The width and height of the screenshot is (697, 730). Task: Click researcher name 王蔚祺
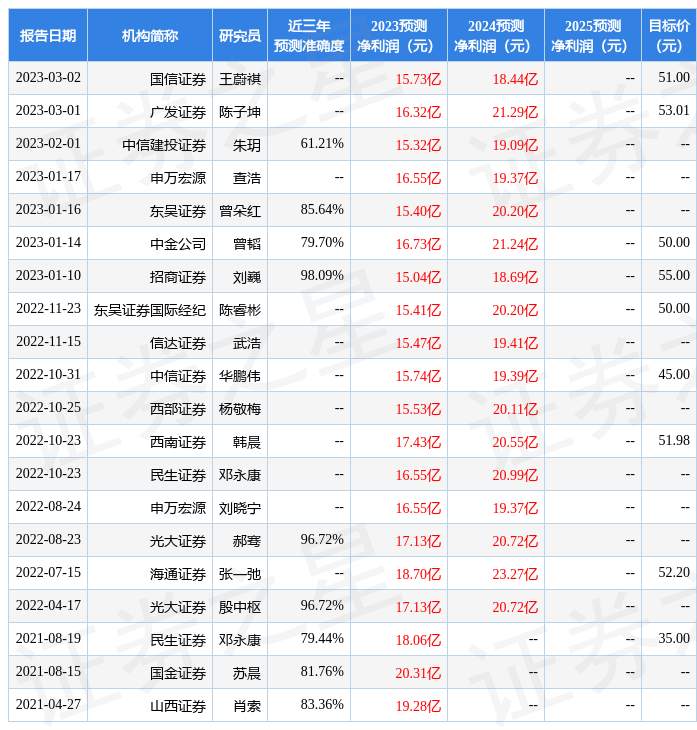240,78
